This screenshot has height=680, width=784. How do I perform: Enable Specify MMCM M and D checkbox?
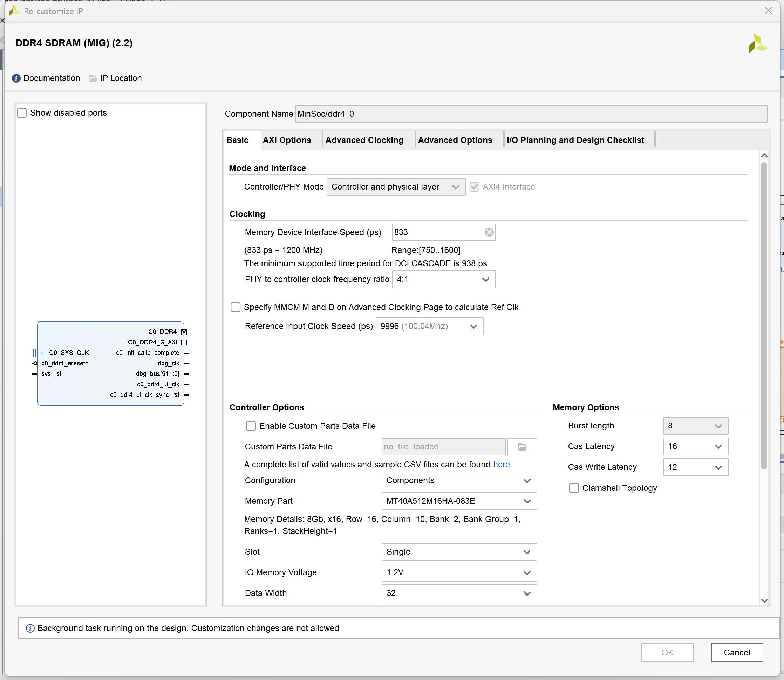[236, 307]
